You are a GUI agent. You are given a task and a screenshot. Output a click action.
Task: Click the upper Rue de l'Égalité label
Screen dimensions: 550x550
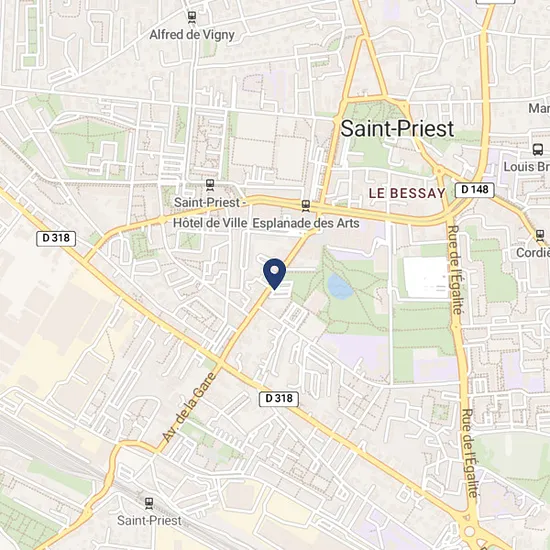[455, 270]
